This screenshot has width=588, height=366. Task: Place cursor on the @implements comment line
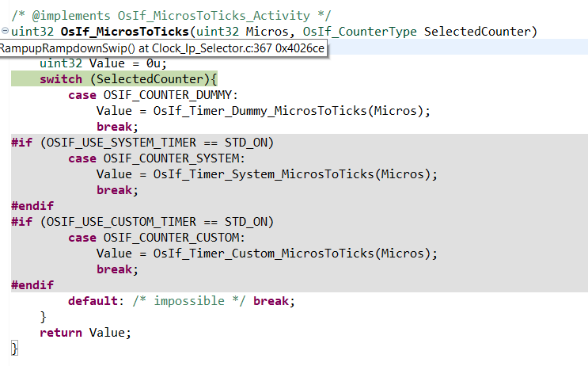pyautogui.click(x=184, y=15)
